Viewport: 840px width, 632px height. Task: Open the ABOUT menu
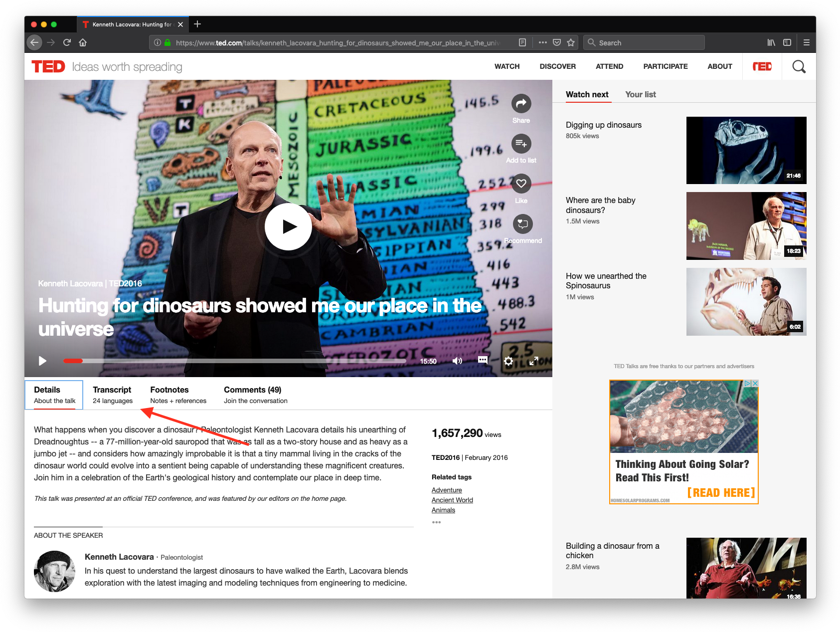click(719, 66)
